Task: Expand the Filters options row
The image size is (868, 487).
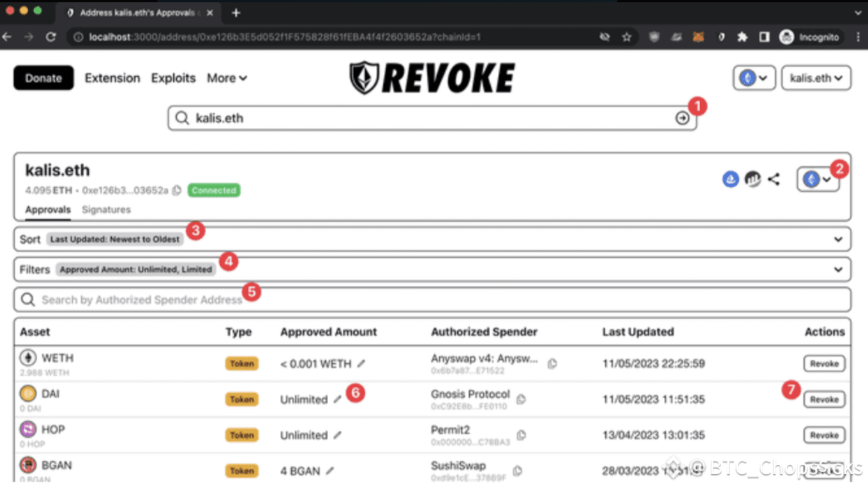Action: [432, 270]
